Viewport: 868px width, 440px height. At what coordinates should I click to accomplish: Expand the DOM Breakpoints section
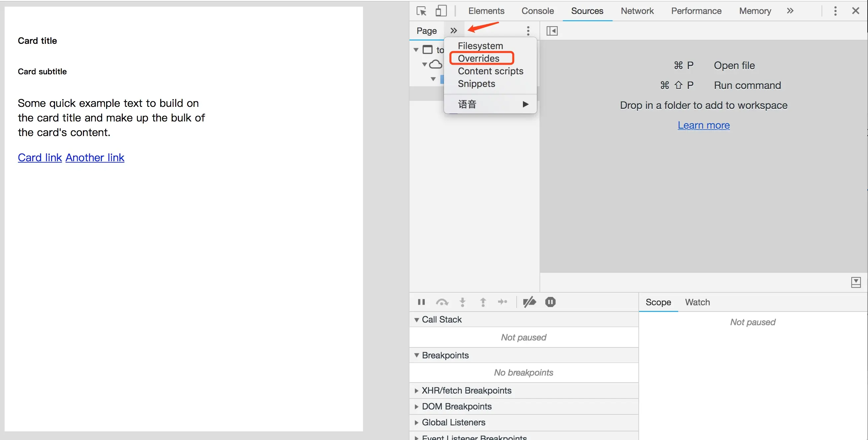(x=456, y=406)
